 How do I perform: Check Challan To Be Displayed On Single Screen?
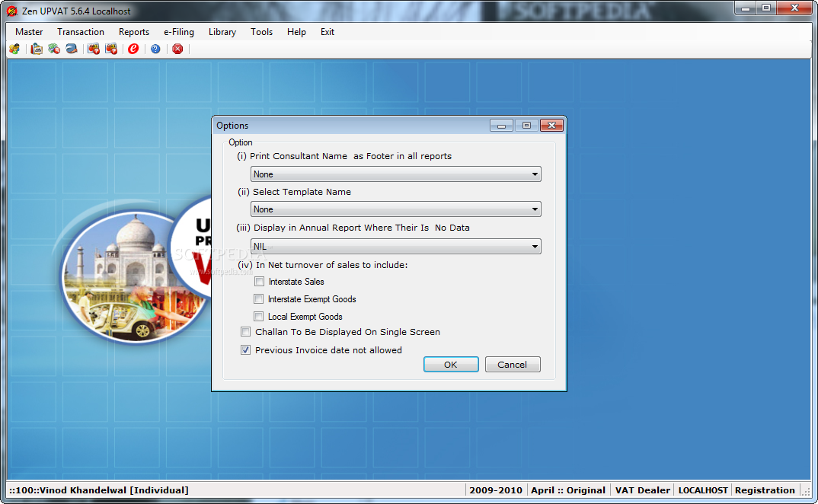(246, 332)
